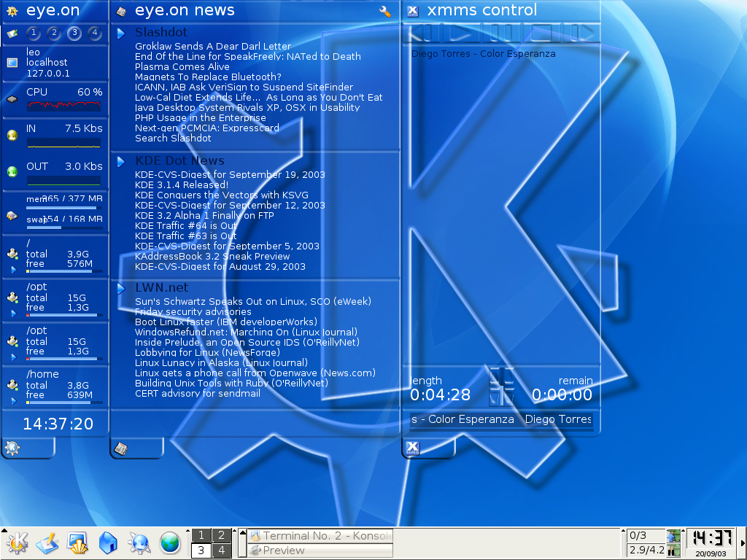Screen dimensions: 747x560
Task: Expand the /home partition arrow
Action: pyautogui.click(x=13, y=401)
